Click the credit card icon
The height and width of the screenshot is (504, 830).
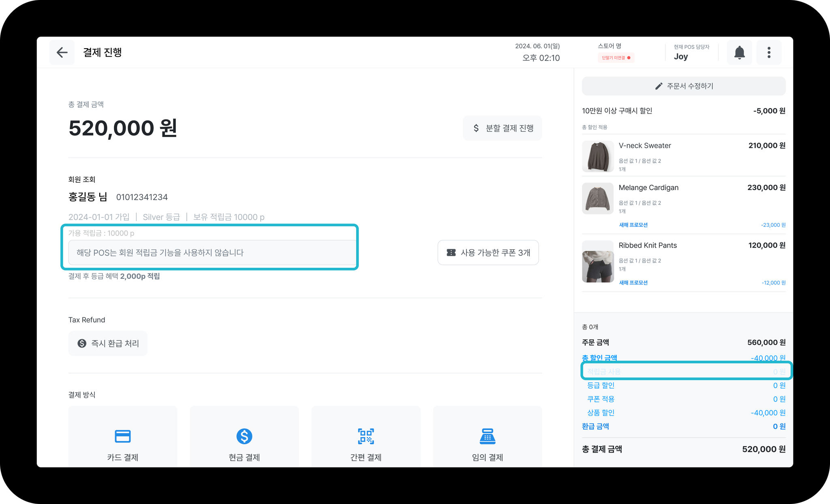click(123, 436)
